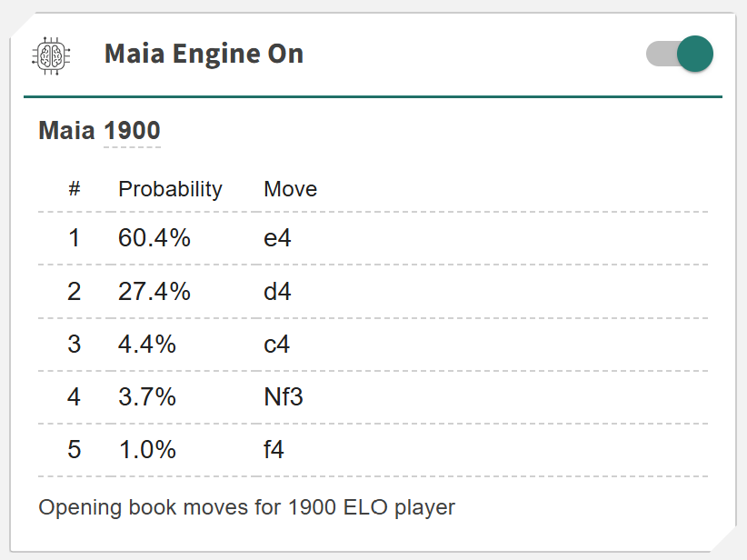Click the 3.7% probability value
This screenshot has width=747, height=560.
[146, 397]
